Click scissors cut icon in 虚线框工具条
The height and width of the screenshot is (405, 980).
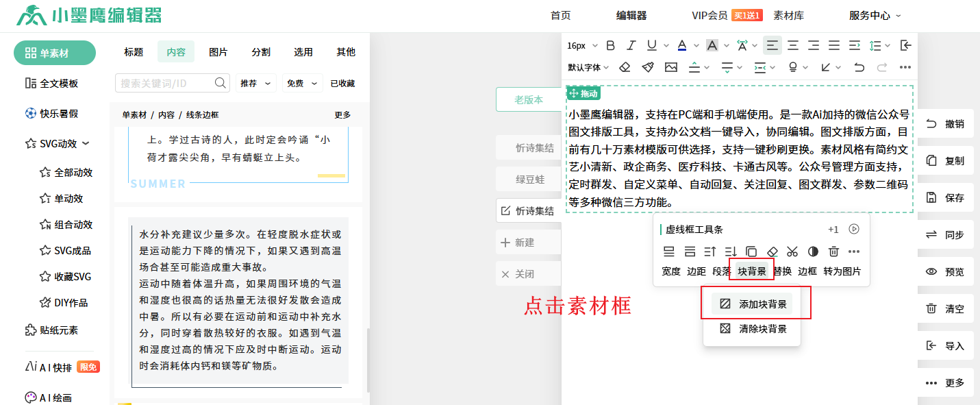pyautogui.click(x=792, y=251)
